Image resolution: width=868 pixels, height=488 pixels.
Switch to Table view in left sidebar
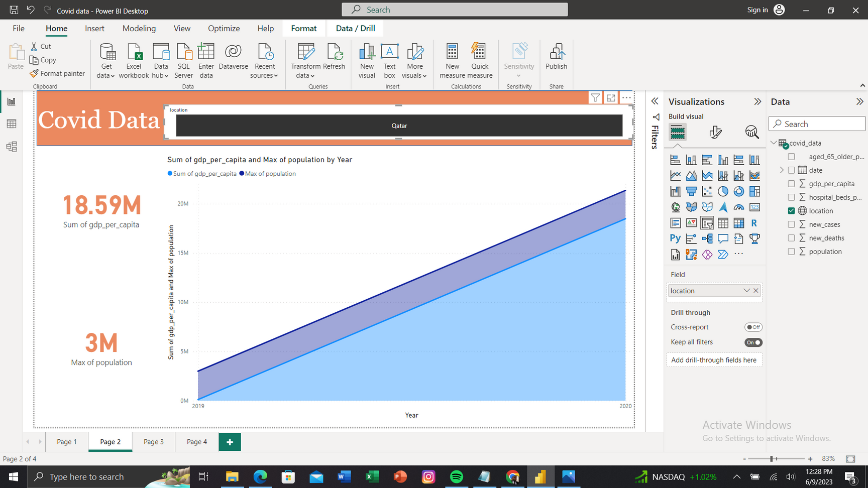point(12,124)
